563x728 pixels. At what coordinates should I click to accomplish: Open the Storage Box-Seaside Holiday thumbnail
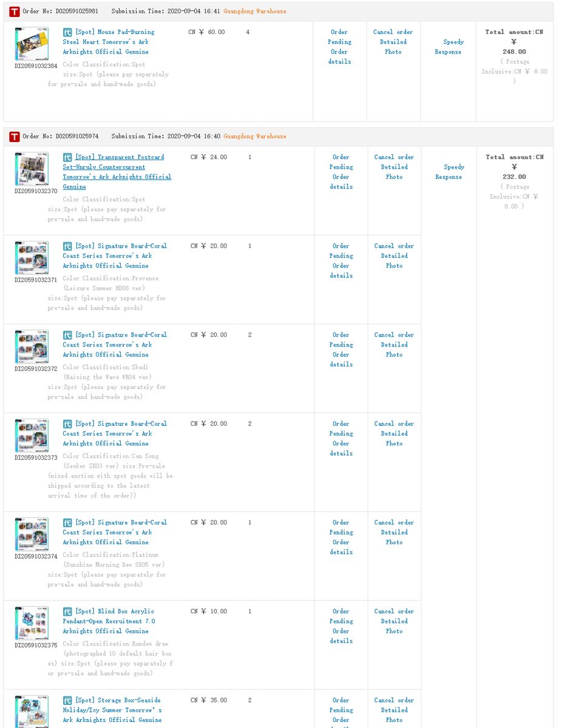[32, 712]
